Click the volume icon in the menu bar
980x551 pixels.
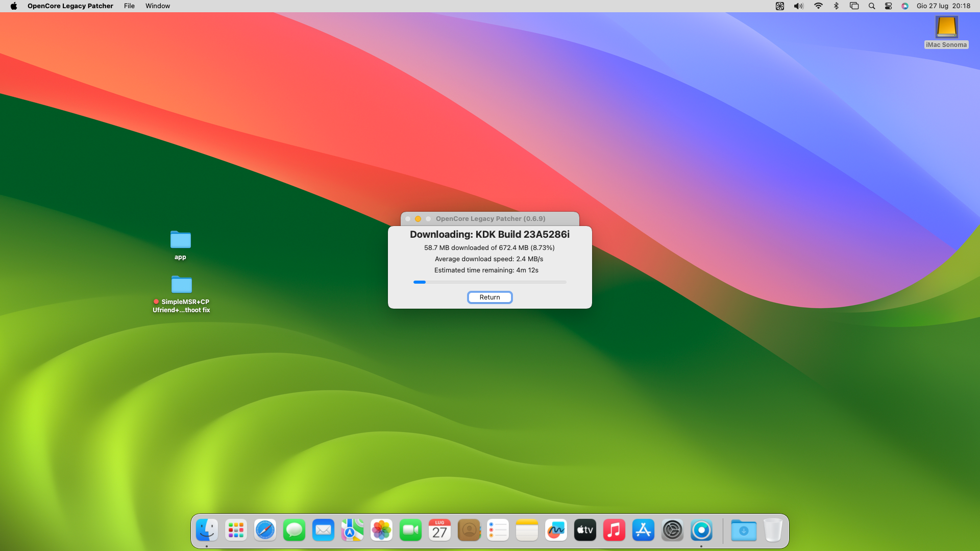pos(798,6)
